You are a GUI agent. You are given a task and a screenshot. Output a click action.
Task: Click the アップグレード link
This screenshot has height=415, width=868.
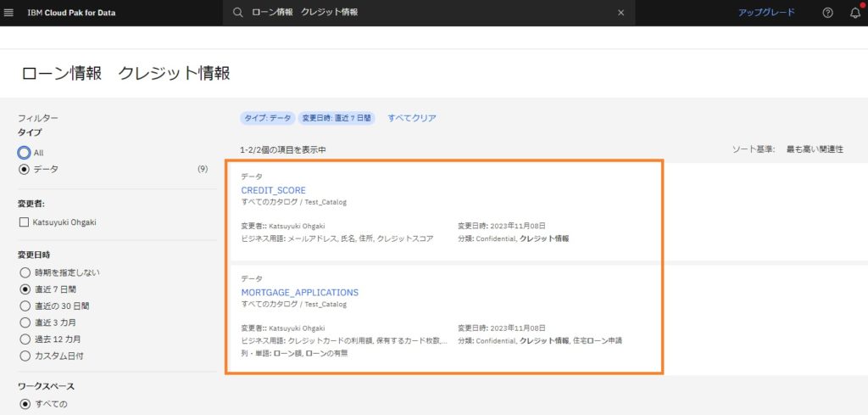tap(766, 12)
